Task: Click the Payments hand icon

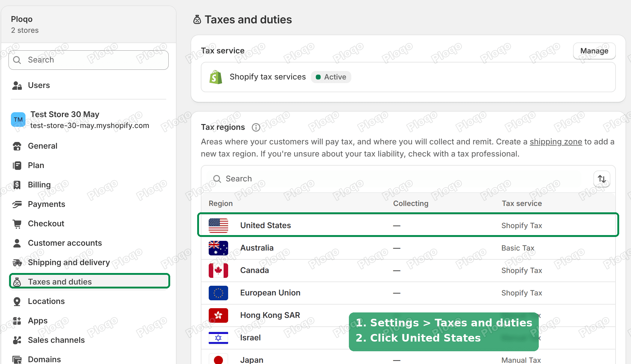Action: pos(17,204)
